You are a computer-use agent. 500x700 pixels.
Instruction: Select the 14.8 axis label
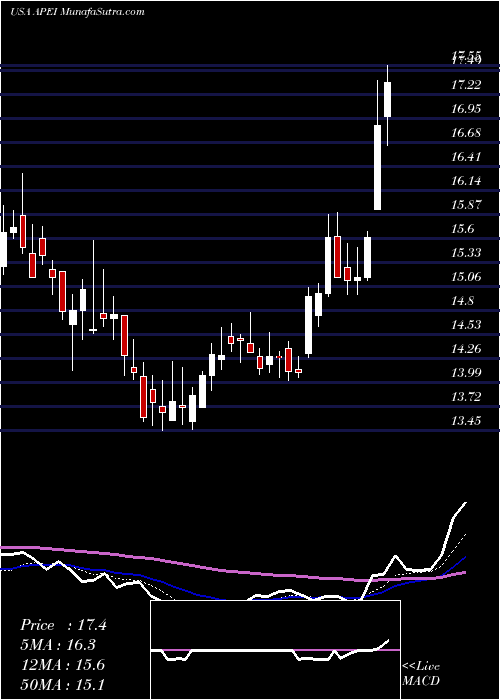[x=463, y=301]
